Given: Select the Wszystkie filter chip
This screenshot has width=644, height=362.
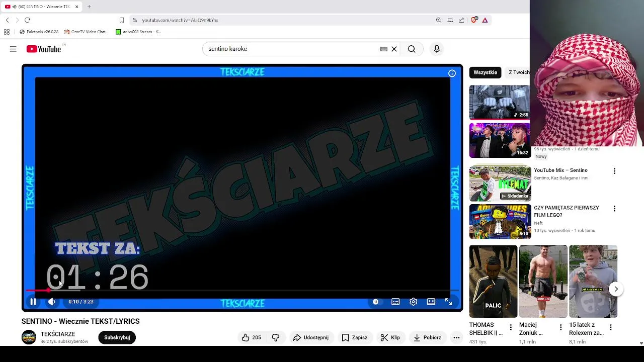Looking at the screenshot, I should (485, 72).
